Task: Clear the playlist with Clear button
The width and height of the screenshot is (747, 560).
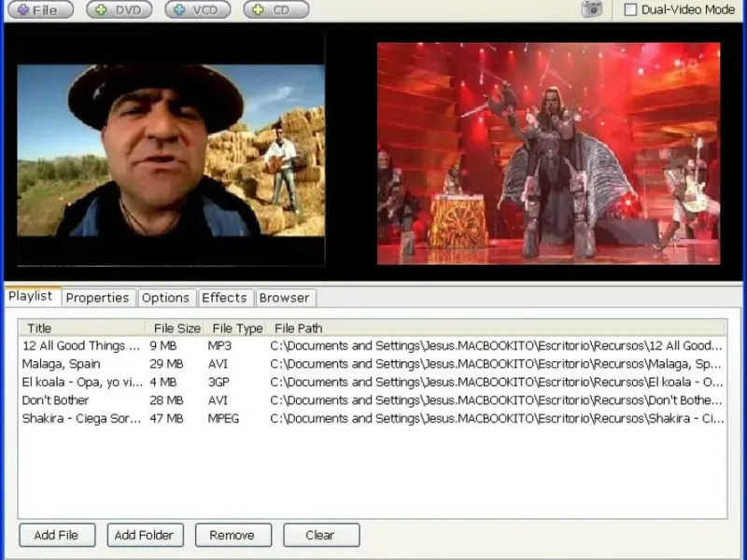Action: 321,535
